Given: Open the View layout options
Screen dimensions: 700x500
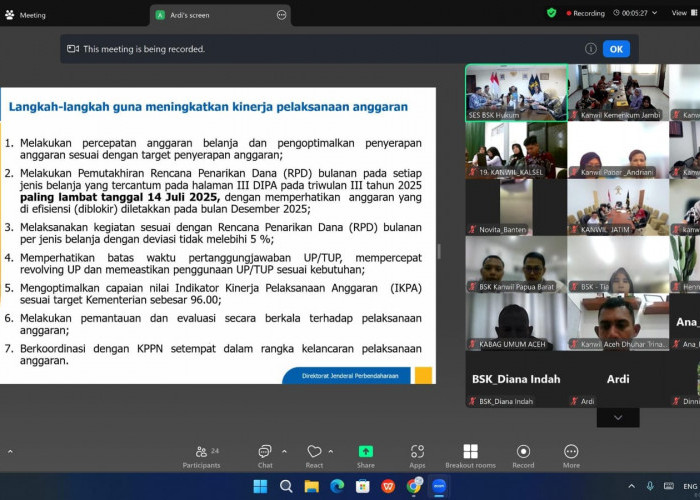Looking at the screenshot, I should click(x=685, y=14).
